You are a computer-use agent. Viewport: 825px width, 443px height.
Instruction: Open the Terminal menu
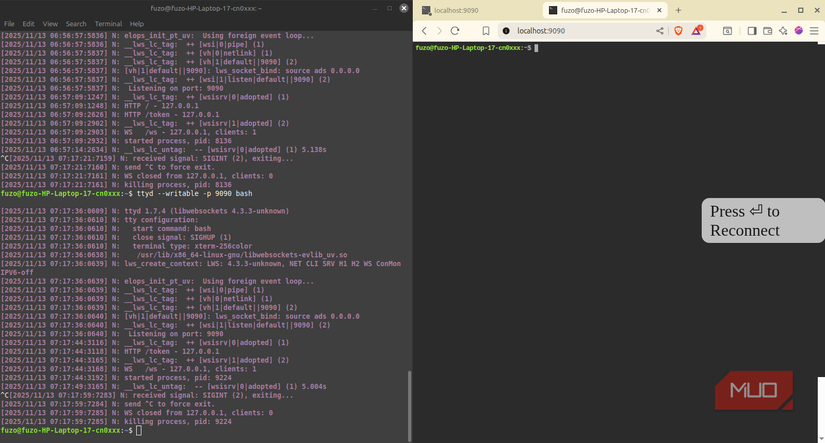point(108,24)
